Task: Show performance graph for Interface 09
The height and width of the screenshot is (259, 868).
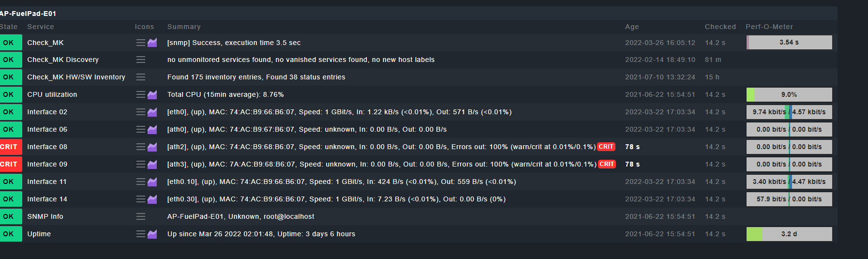Action: pos(152,164)
